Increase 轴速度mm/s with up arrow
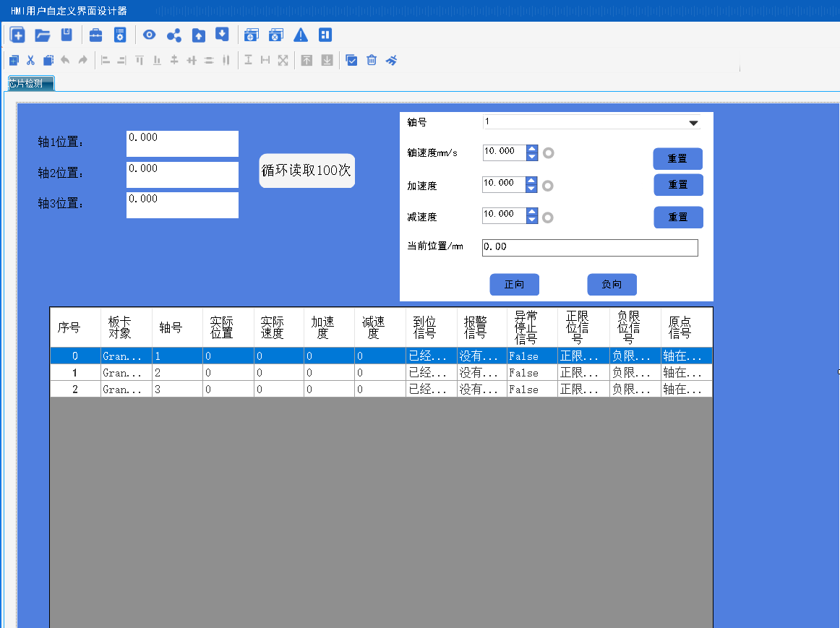Screen dimensions: 840x628 (x=531, y=149)
